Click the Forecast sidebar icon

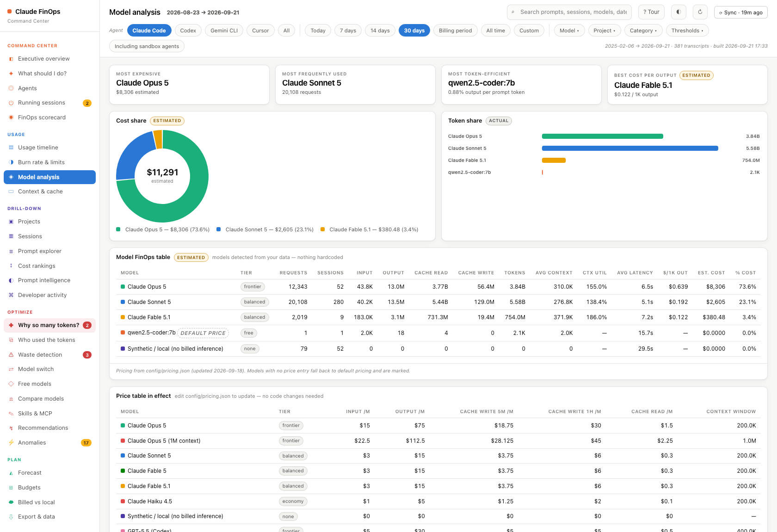(11, 473)
